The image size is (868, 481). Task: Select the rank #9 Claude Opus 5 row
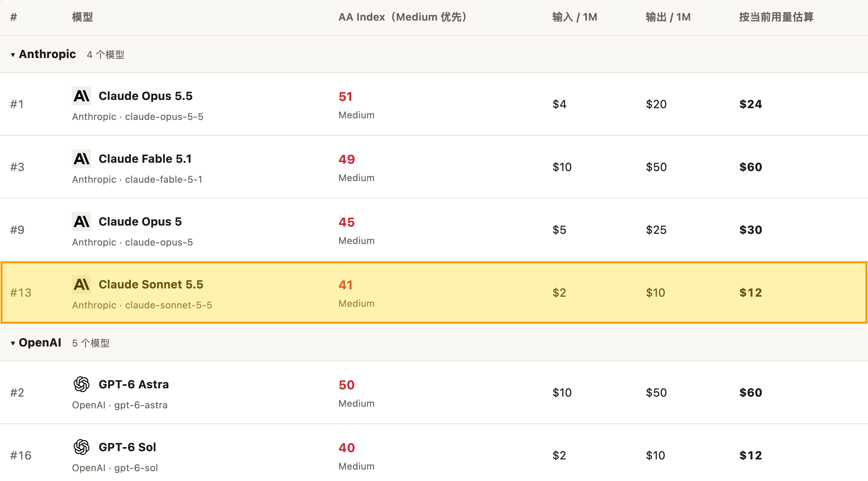[434, 229]
